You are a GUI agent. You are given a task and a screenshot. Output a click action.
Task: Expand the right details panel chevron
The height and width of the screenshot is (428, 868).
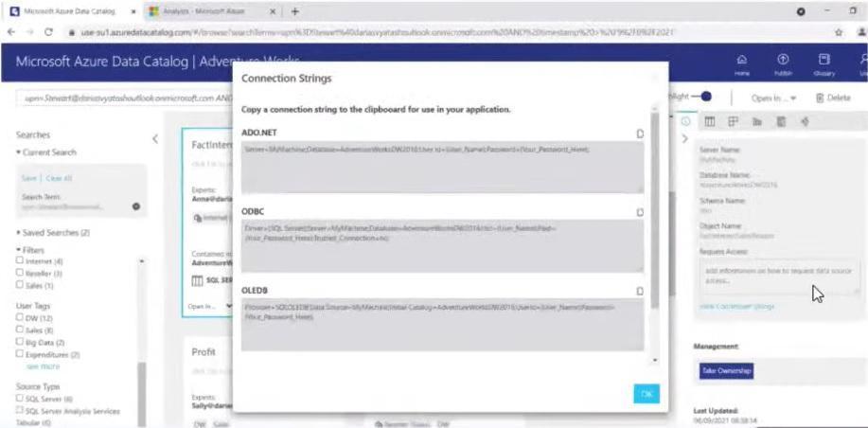pyautogui.click(x=684, y=138)
